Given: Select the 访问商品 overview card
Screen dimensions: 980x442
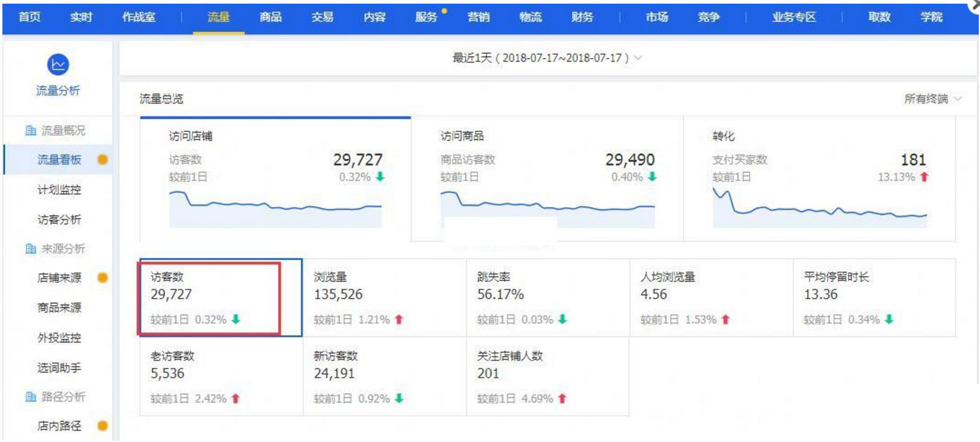Looking at the screenshot, I should [x=547, y=179].
